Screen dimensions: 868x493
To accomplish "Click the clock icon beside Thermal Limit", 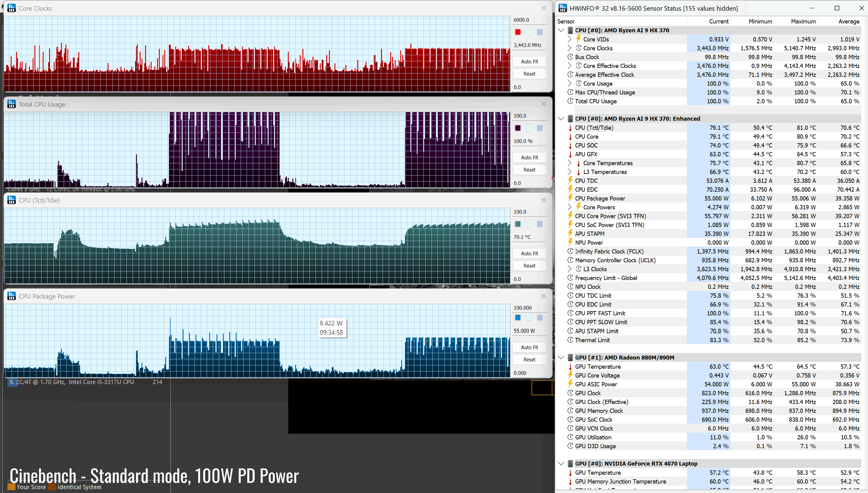I will coord(570,340).
